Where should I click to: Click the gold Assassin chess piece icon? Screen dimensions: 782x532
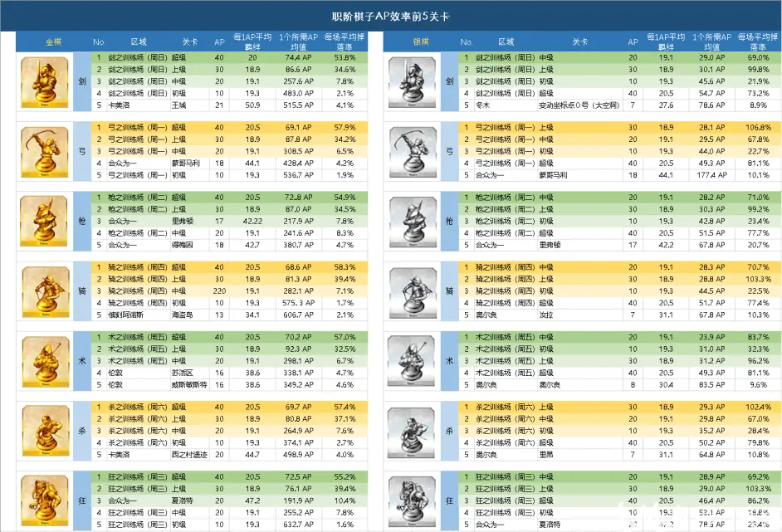pyautogui.click(x=45, y=431)
